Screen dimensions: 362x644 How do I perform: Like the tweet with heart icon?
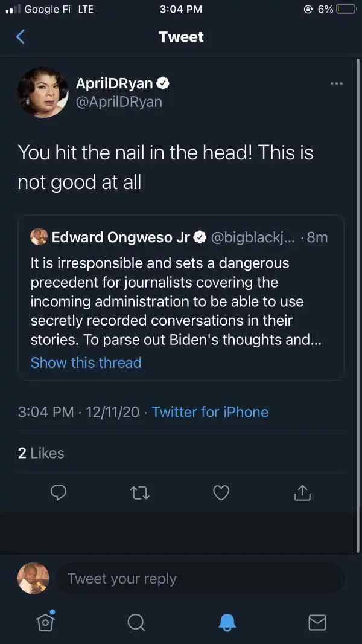221,492
